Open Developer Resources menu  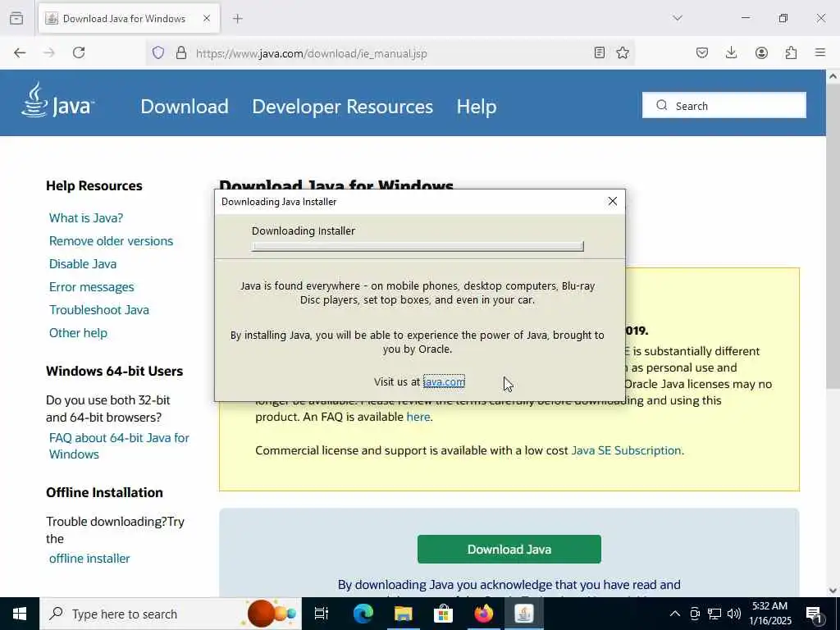tap(342, 106)
